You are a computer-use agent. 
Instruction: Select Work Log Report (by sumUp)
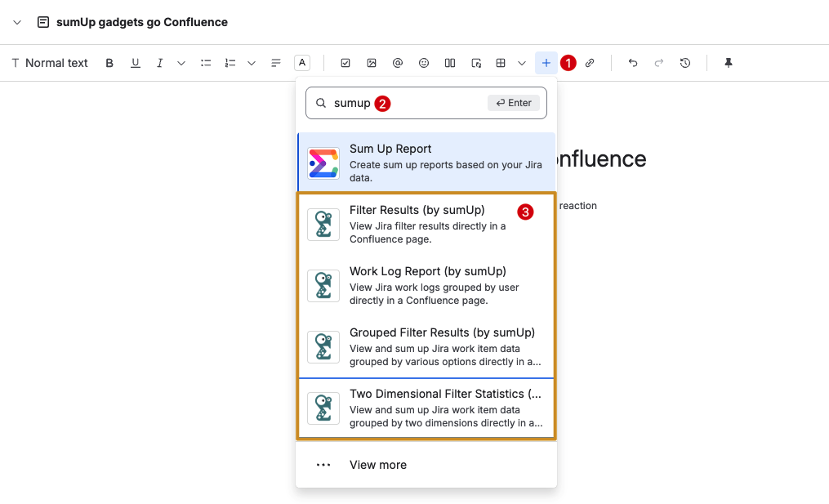(x=426, y=286)
